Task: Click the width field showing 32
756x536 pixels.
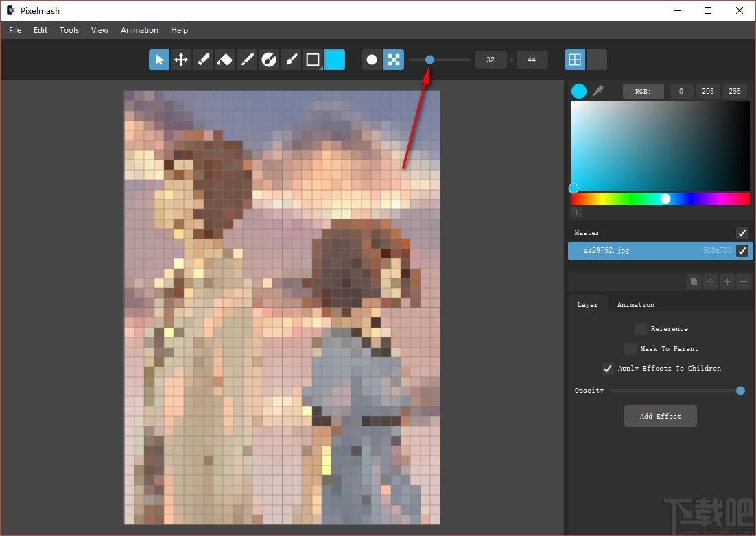Action: point(491,60)
